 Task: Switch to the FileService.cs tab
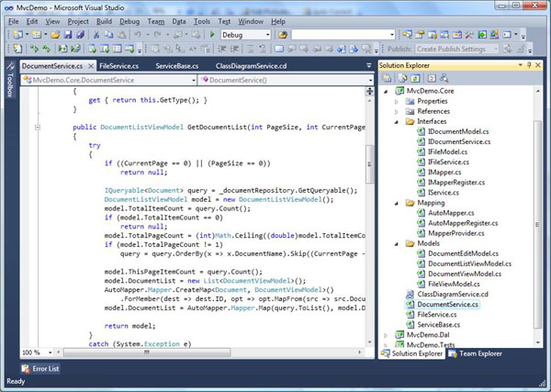click(118, 66)
